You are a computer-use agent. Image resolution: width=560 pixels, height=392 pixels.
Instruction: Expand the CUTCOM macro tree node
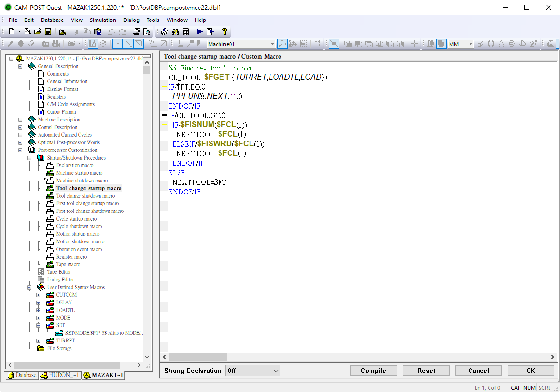(39, 295)
